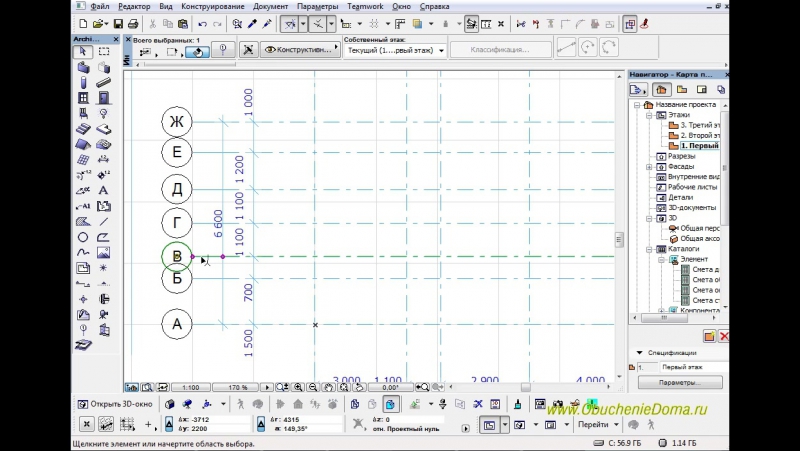
Task: Choose the Door tool in toolbox
Action: (104, 98)
